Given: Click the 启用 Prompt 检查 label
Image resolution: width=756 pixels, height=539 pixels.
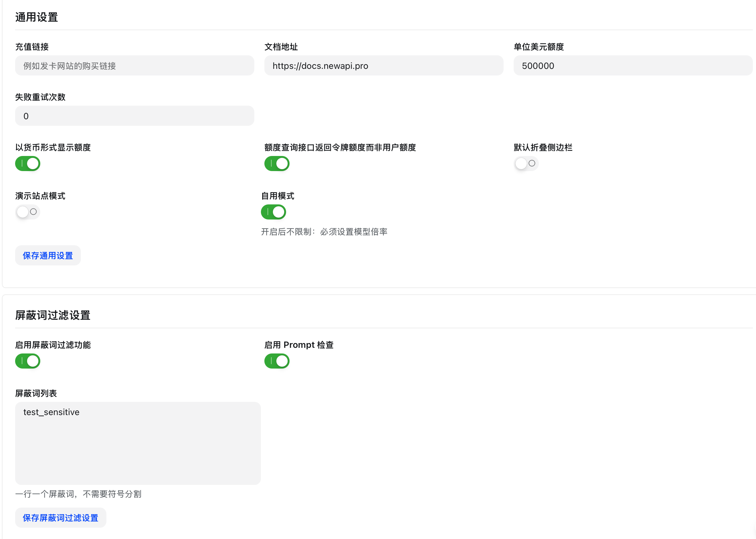Looking at the screenshot, I should (x=299, y=345).
